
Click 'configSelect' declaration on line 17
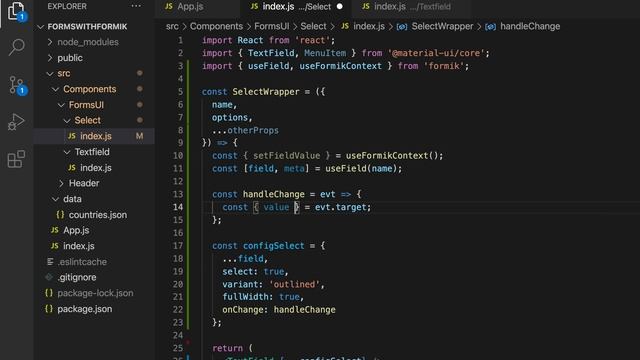[x=273, y=246]
